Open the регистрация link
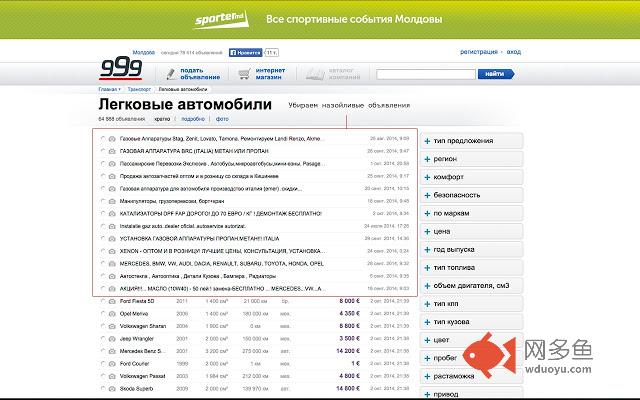 click(x=479, y=52)
